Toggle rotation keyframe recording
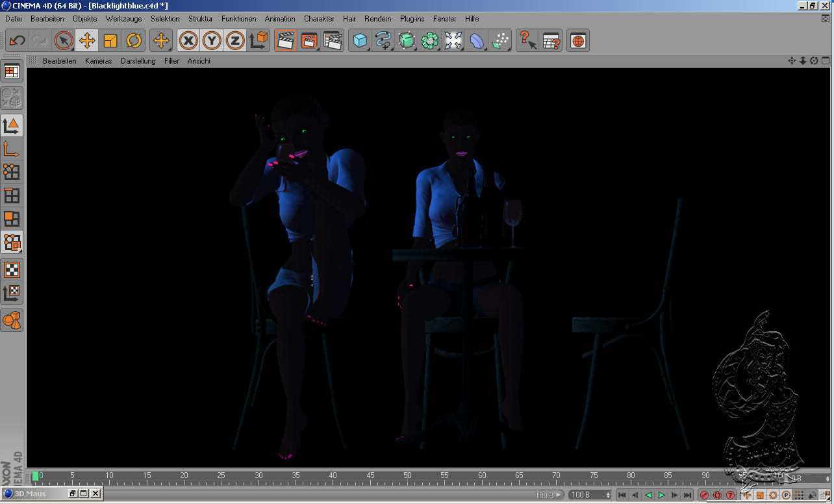The height and width of the screenshot is (504, 834). [773, 496]
